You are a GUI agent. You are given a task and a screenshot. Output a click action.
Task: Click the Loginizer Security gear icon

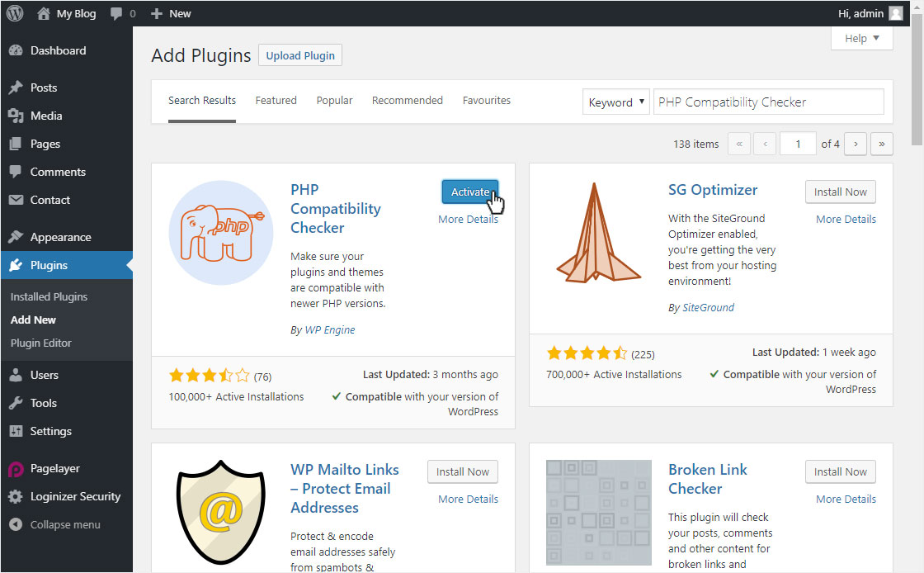coord(16,496)
